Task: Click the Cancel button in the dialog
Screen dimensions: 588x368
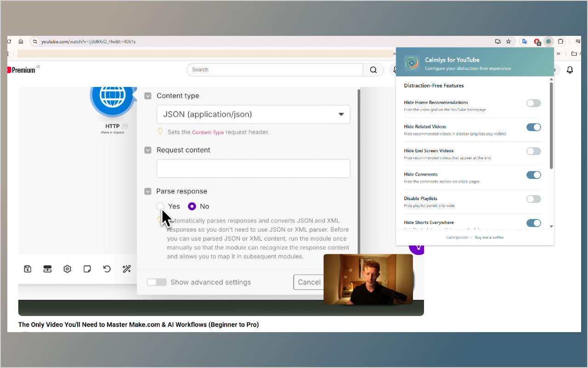Action: (309, 282)
